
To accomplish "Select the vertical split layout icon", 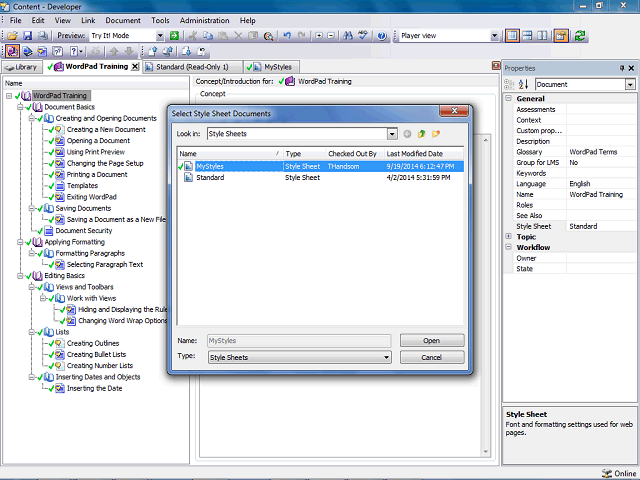I will [x=542, y=36].
